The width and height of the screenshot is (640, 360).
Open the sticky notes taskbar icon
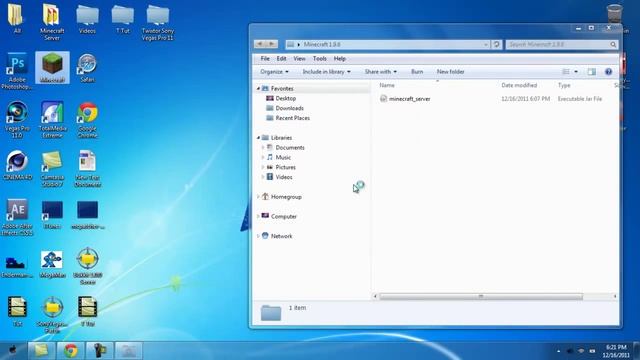[x=41, y=351]
